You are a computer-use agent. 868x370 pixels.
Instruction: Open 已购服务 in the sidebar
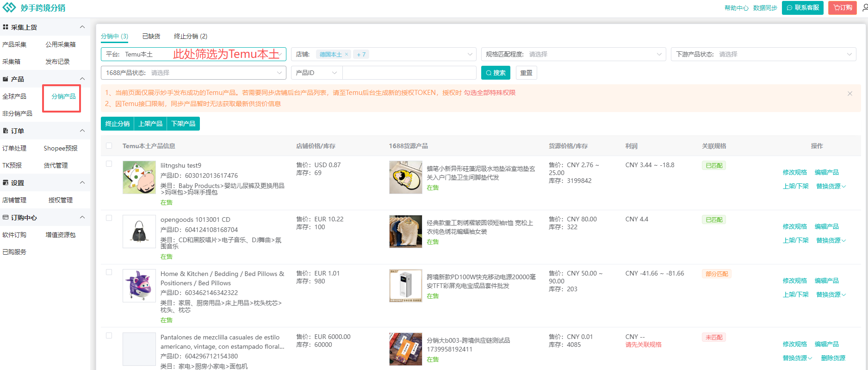14,252
